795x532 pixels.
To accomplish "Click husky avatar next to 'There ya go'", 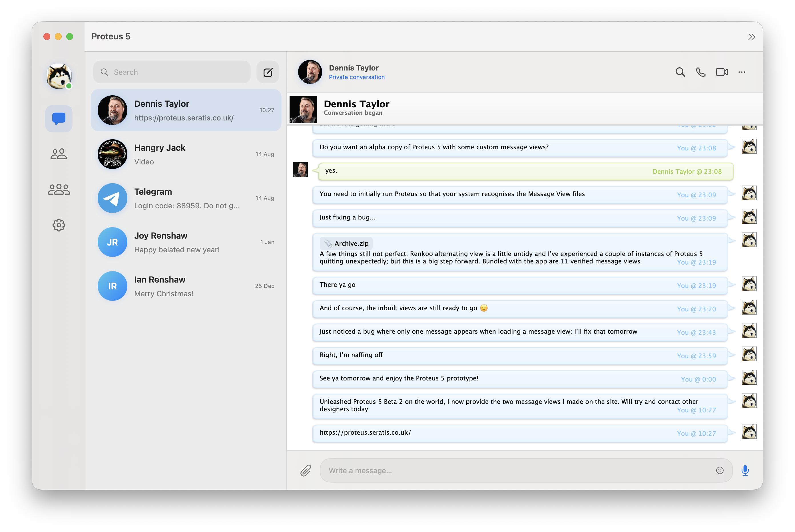I will (x=749, y=284).
